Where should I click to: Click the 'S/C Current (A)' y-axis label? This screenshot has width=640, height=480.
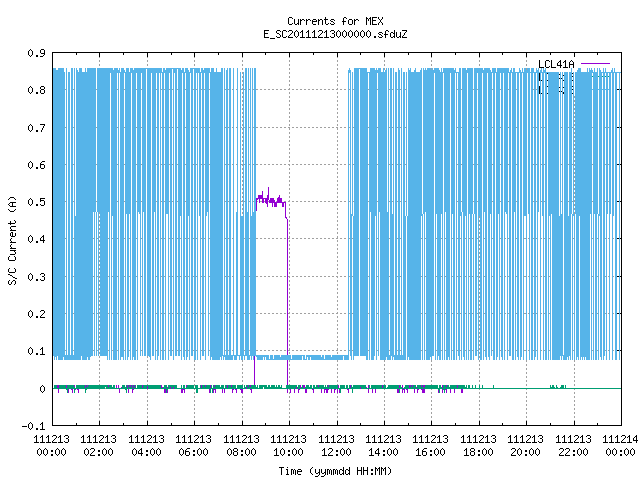(x=13, y=240)
